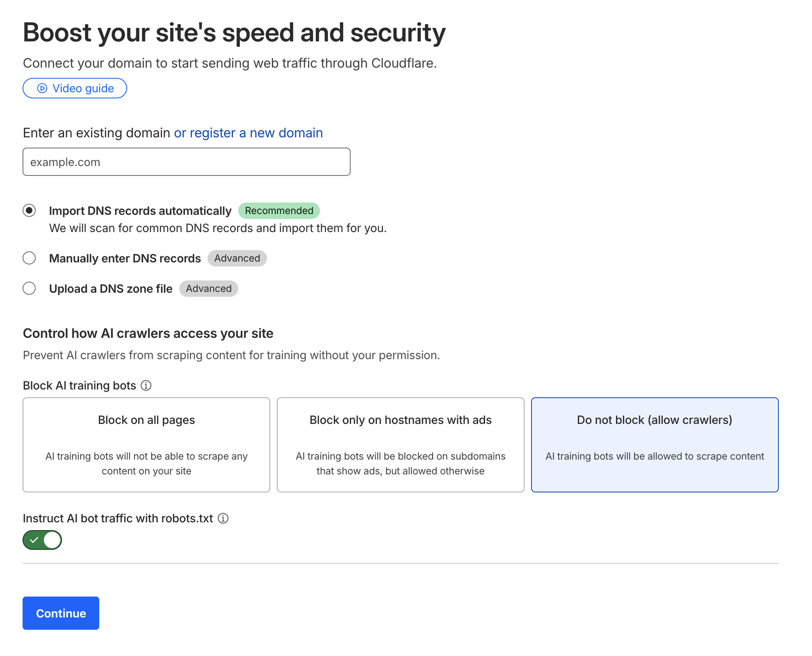
Task: Click the checkmark inside the green toggle
Action: pyautogui.click(x=35, y=540)
